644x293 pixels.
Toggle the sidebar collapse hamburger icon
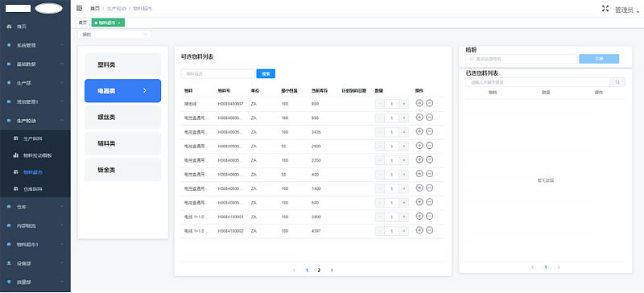tap(79, 8)
